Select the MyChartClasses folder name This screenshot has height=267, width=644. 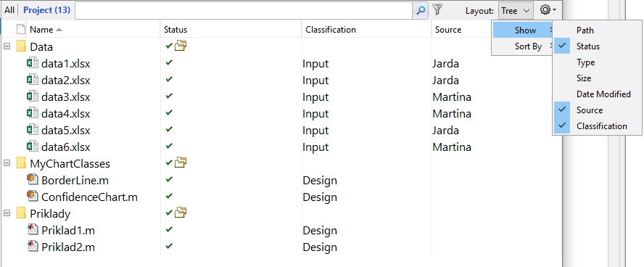(70, 164)
